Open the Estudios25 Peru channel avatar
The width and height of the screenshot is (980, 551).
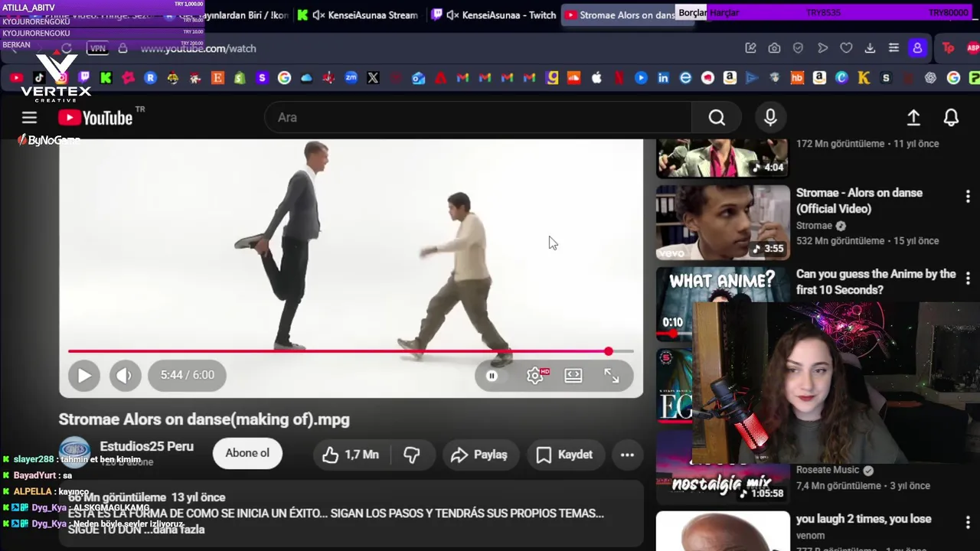(75, 452)
